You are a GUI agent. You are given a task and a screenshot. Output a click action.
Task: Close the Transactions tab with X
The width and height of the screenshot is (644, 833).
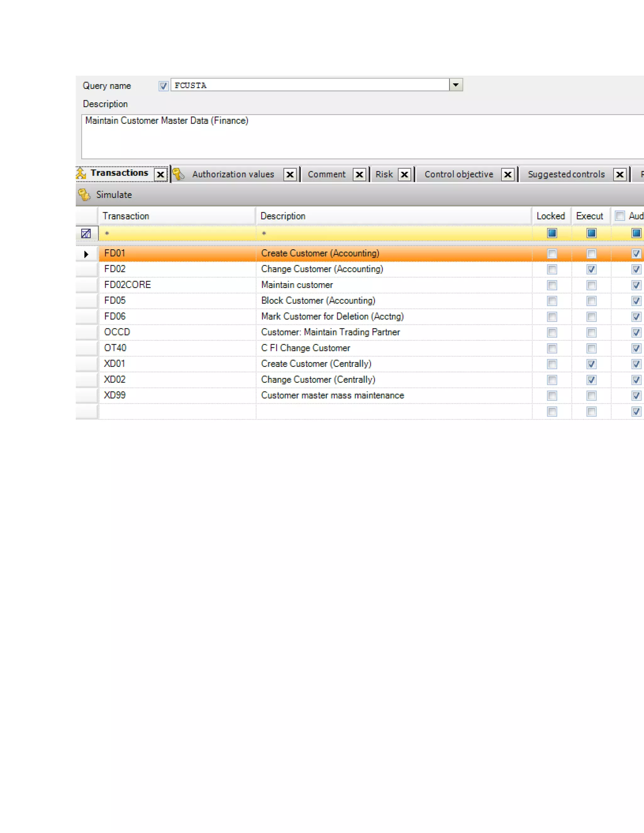tap(161, 175)
